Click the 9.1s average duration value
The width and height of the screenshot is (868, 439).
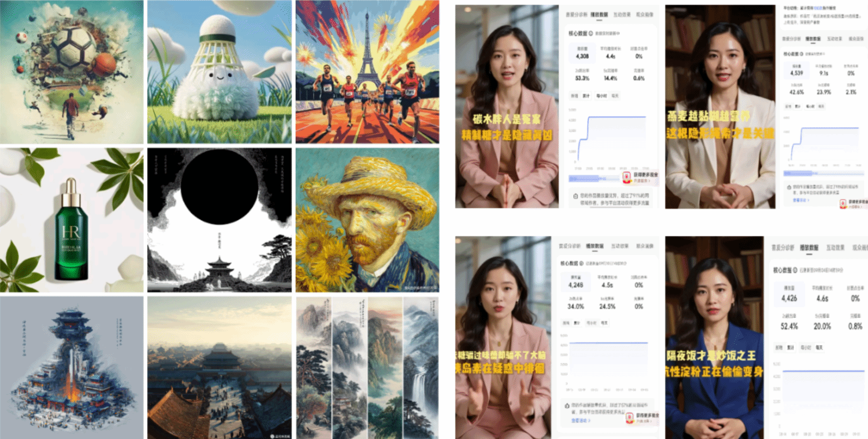coord(824,73)
